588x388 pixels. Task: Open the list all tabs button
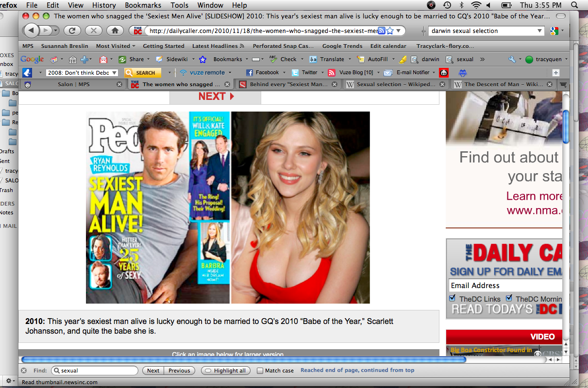[563, 84]
